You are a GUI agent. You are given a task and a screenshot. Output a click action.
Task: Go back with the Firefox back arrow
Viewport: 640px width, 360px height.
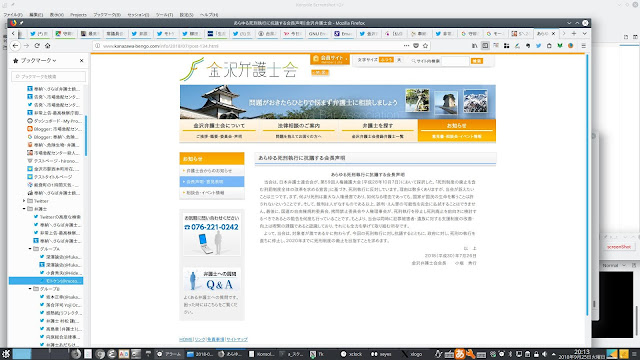(x=16, y=46)
